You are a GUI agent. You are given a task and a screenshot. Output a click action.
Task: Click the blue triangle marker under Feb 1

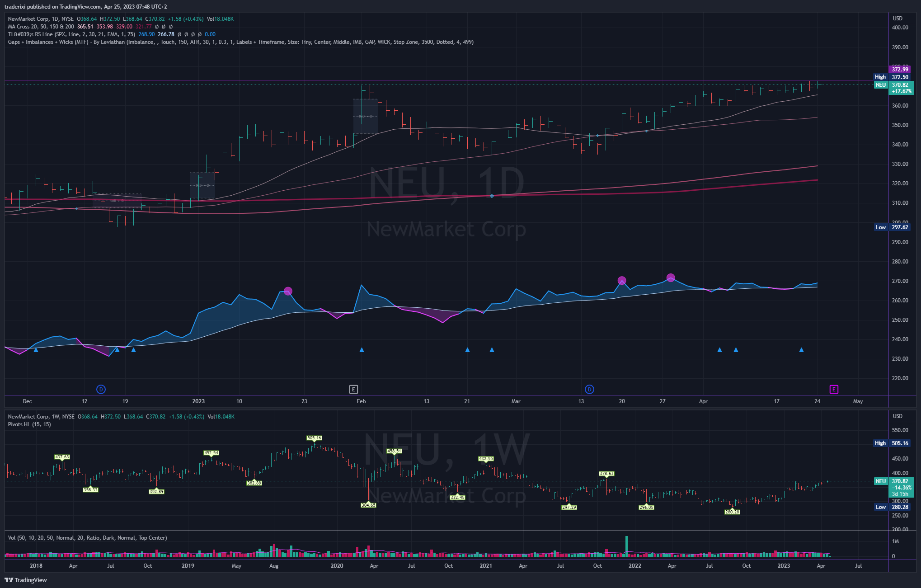click(x=362, y=350)
